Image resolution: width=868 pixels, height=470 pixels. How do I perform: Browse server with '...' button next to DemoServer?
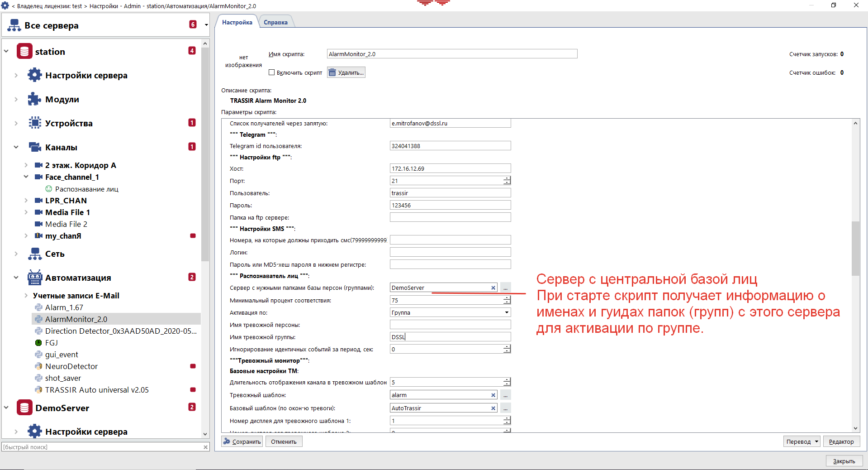(x=506, y=288)
